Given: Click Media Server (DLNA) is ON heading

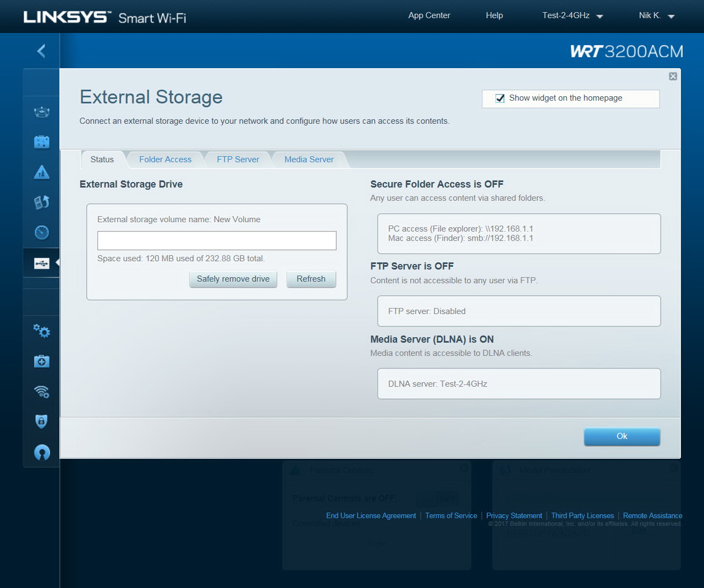Looking at the screenshot, I should [x=432, y=339].
